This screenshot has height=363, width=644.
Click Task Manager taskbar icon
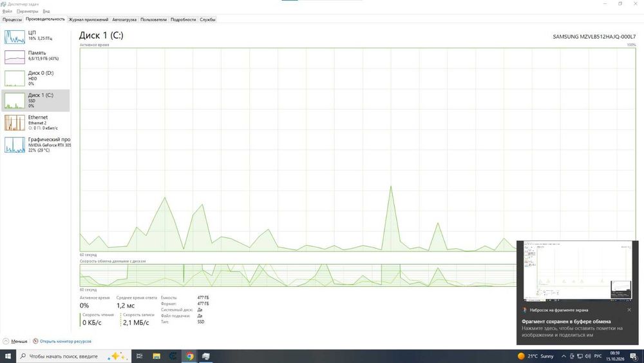[x=206, y=356]
